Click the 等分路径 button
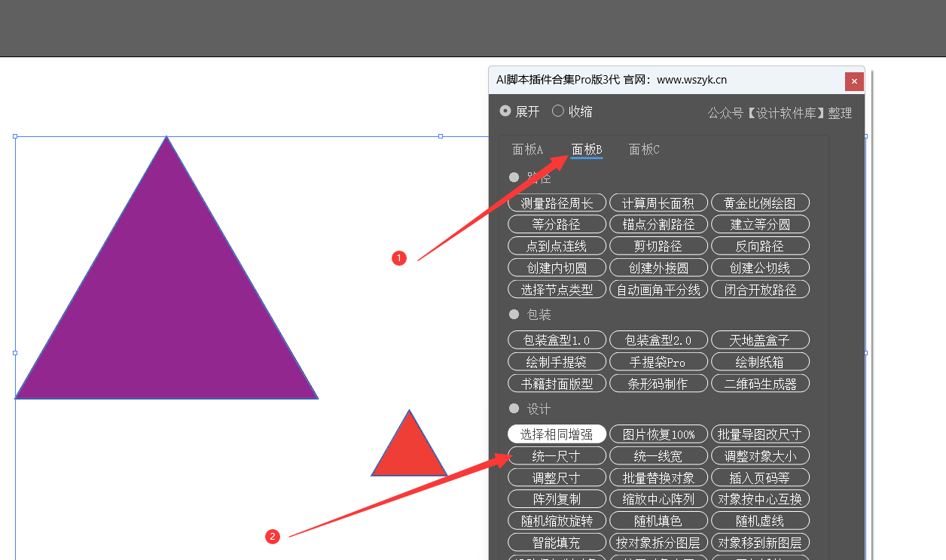The width and height of the screenshot is (946, 560). (557, 224)
